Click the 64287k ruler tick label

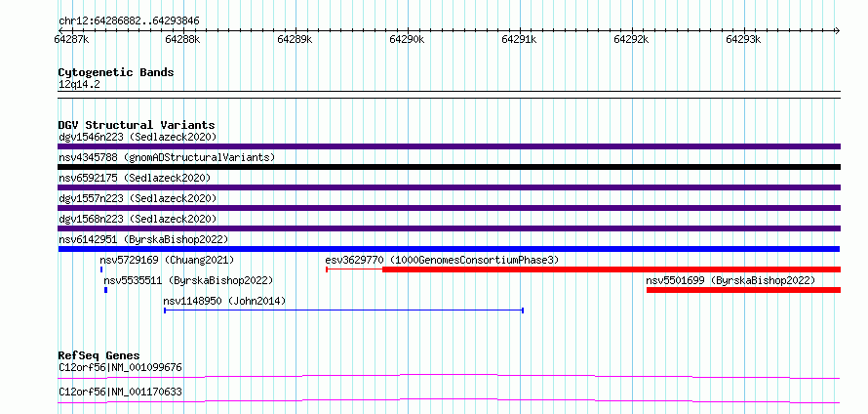click(71, 39)
